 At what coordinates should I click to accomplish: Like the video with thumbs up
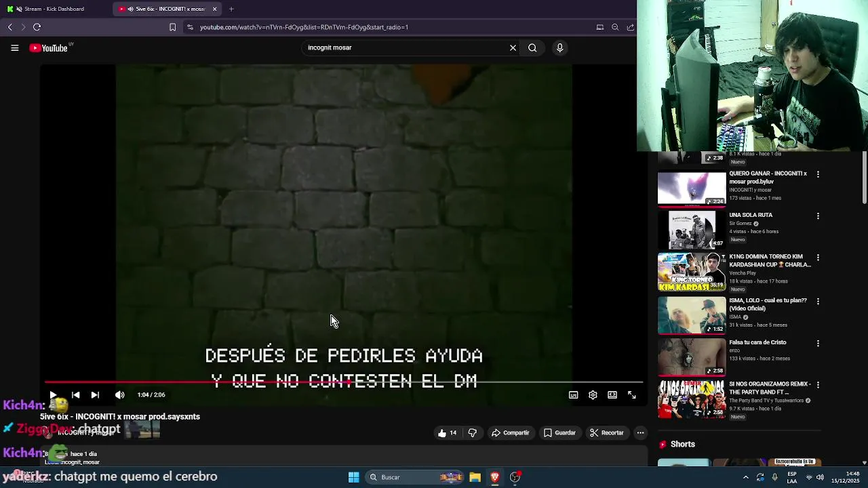(448, 433)
